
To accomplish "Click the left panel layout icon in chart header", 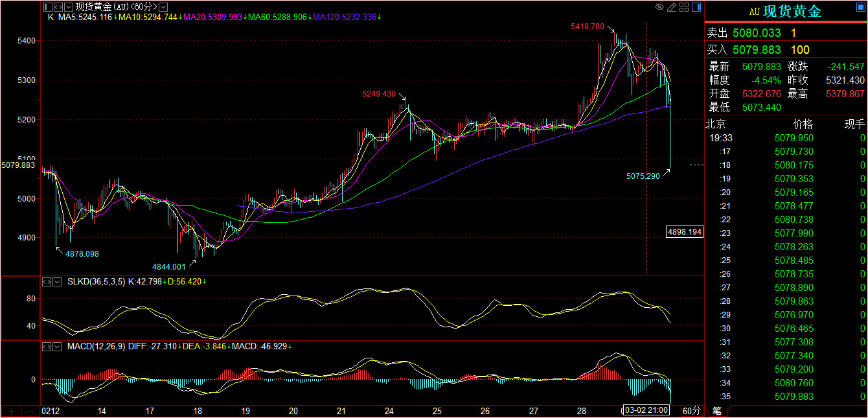I will [x=47, y=7].
